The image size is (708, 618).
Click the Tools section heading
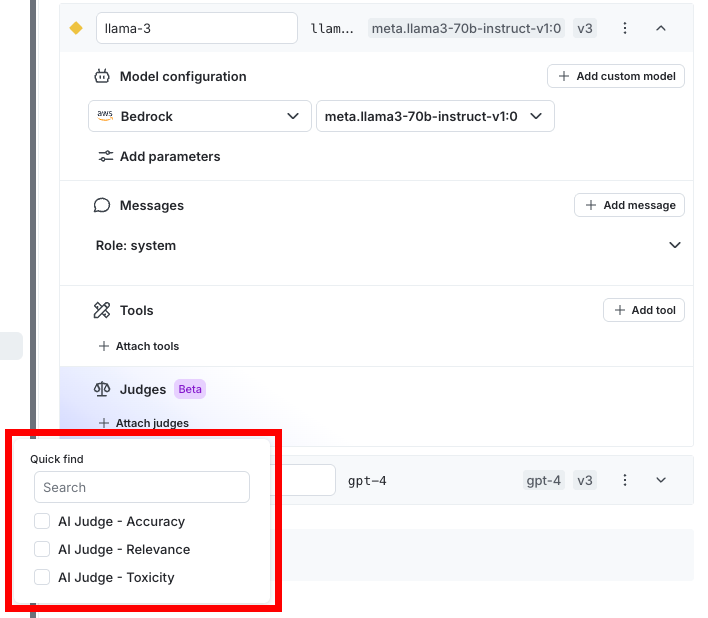point(136,311)
